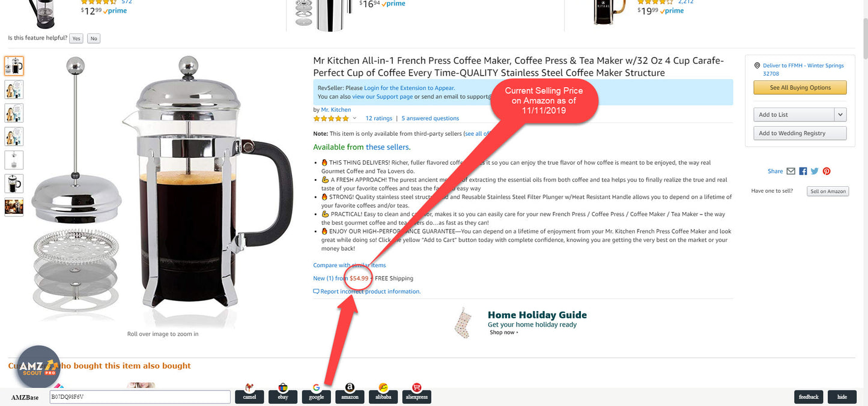
Task: Open star ratings breakdown chevron
Action: tap(354, 118)
